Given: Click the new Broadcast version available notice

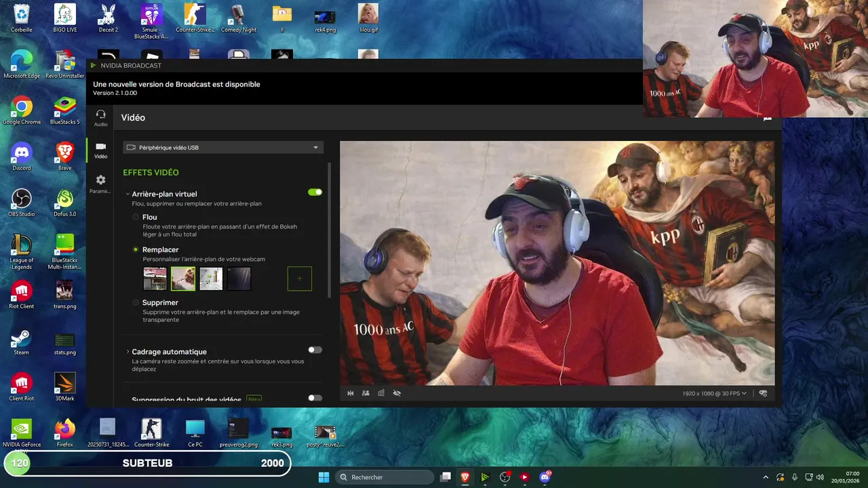Looking at the screenshot, I should click(x=176, y=84).
